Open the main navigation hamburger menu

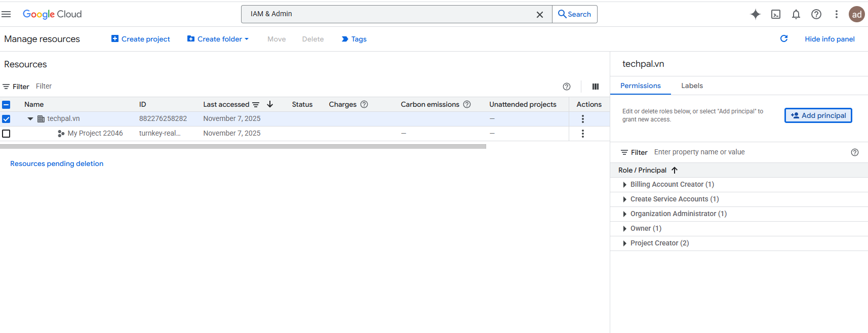pos(6,14)
